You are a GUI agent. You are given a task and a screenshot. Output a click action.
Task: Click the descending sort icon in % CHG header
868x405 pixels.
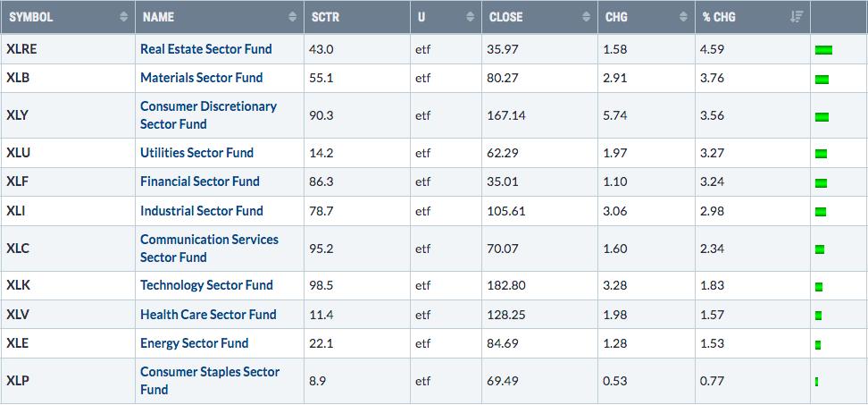pyautogui.click(x=797, y=17)
